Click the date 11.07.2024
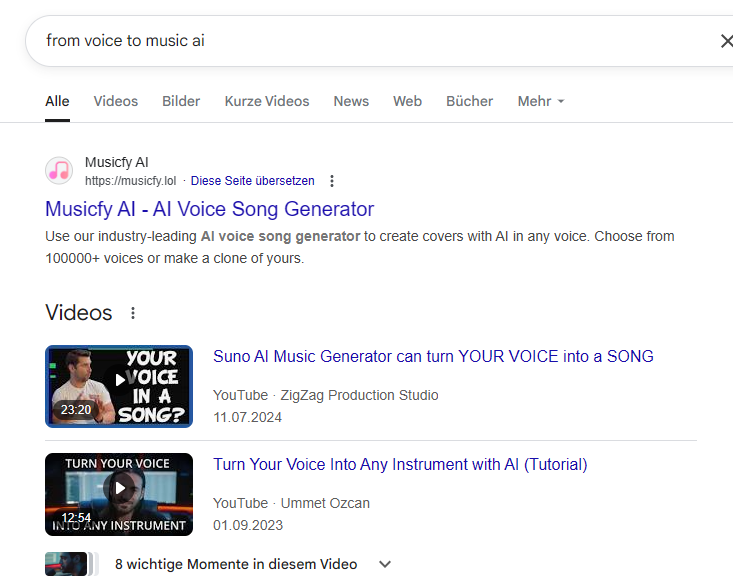 247,417
